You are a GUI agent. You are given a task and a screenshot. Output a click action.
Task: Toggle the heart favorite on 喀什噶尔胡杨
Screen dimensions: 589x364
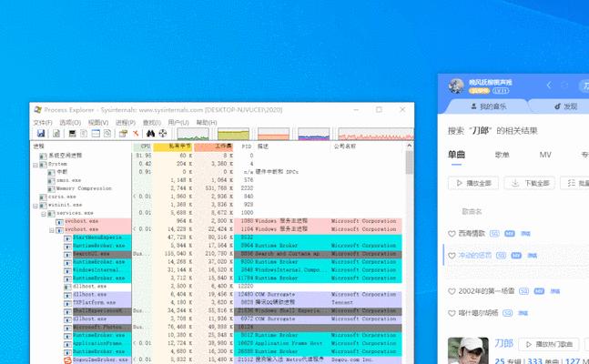coord(452,313)
